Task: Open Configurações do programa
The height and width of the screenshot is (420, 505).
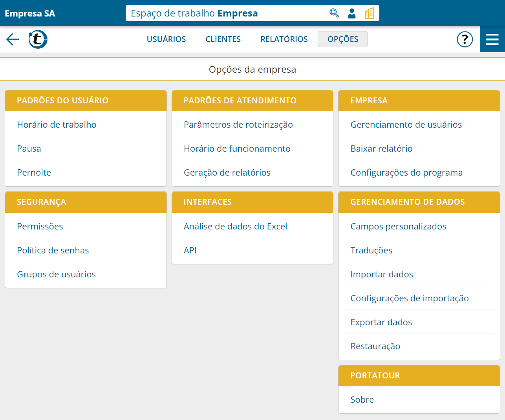Action: pos(419,172)
